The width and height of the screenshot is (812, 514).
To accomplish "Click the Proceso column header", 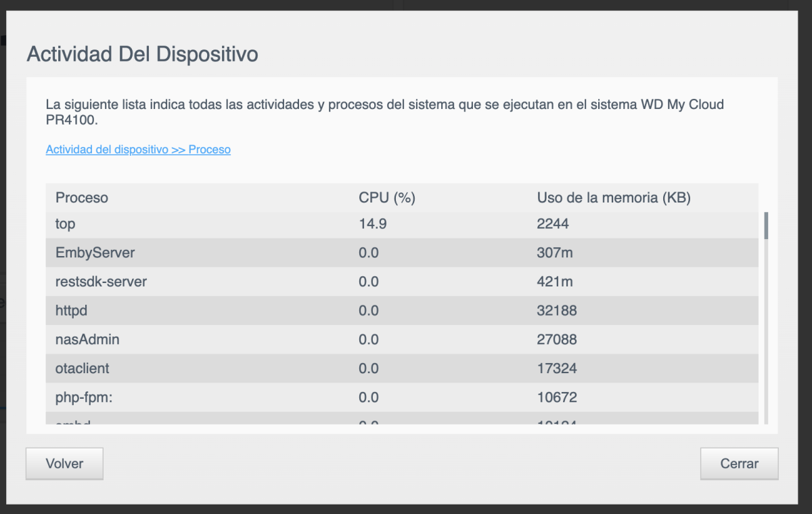I will (82, 198).
